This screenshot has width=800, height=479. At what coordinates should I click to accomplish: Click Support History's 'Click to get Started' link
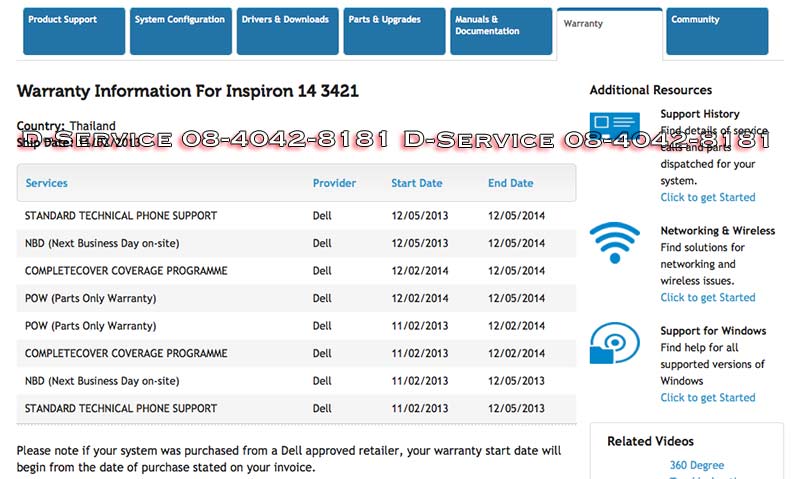coord(708,197)
